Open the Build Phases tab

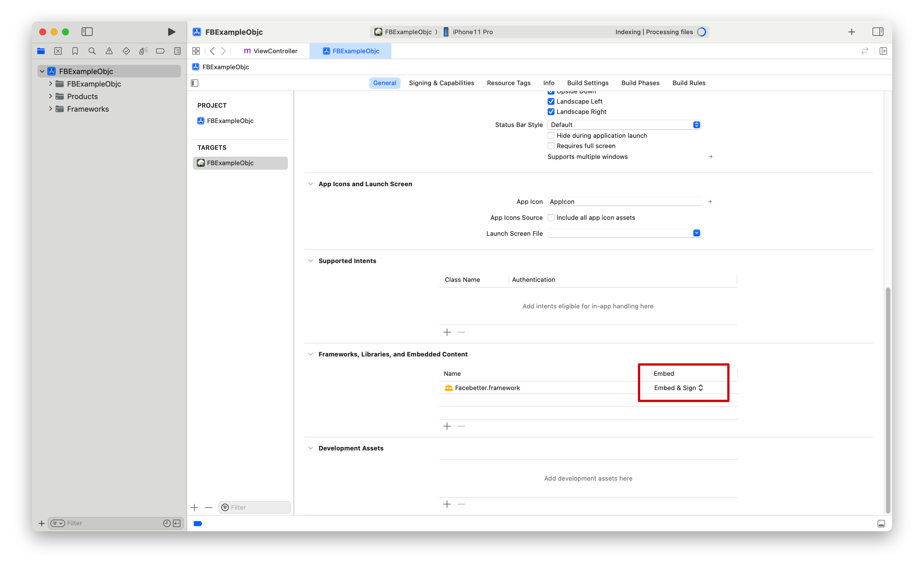(640, 83)
